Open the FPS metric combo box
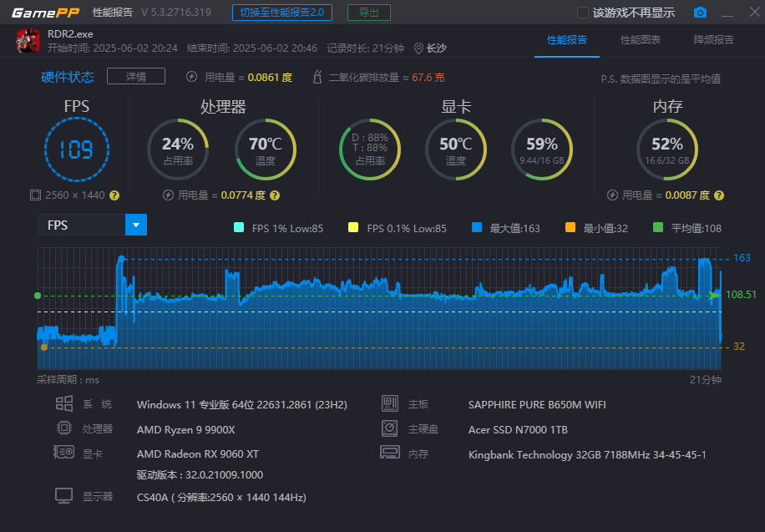 [93, 225]
